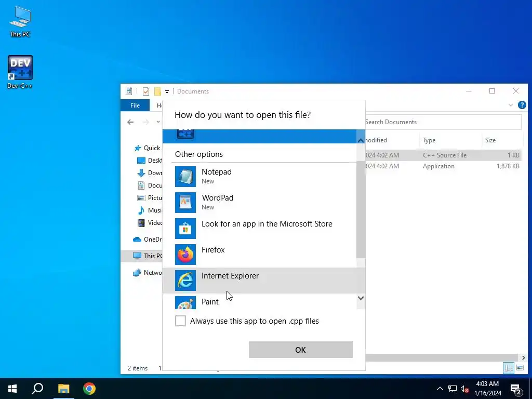The width and height of the screenshot is (532, 399).
Task: Open Customize Quick Access Toolbar dropdown
Action: pyautogui.click(x=167, y=91)
